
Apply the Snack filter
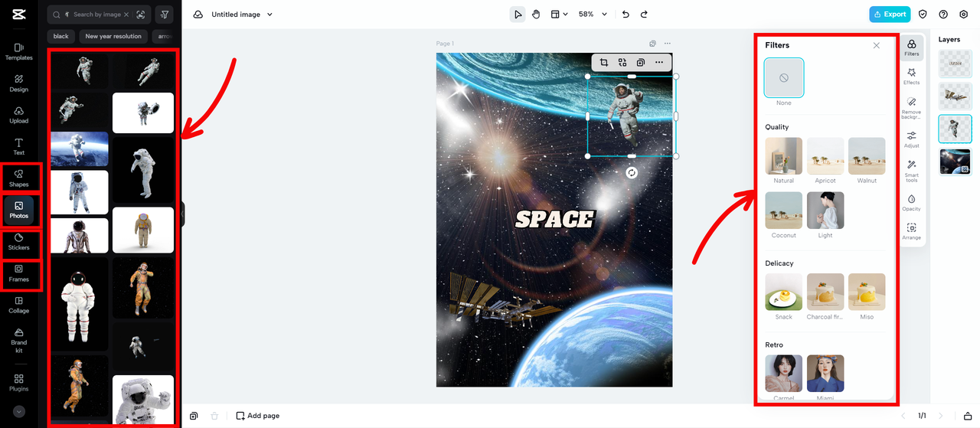coord(784,292)
